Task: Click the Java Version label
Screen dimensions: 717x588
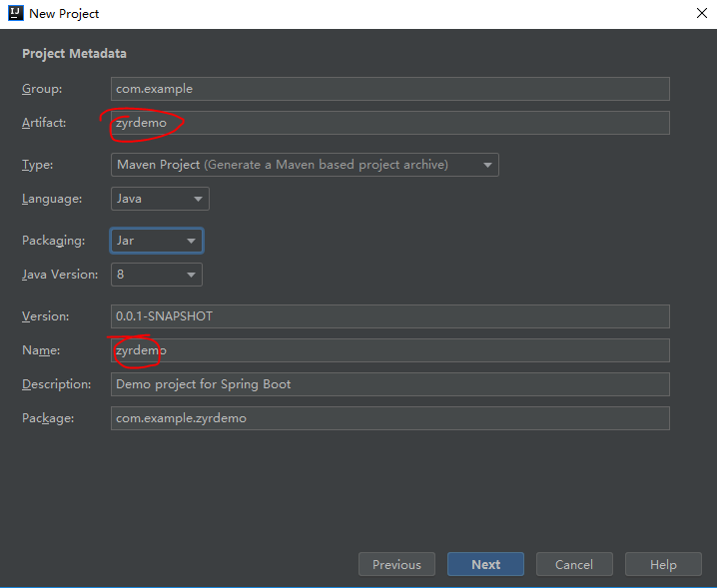Action: tap(60, 275)
